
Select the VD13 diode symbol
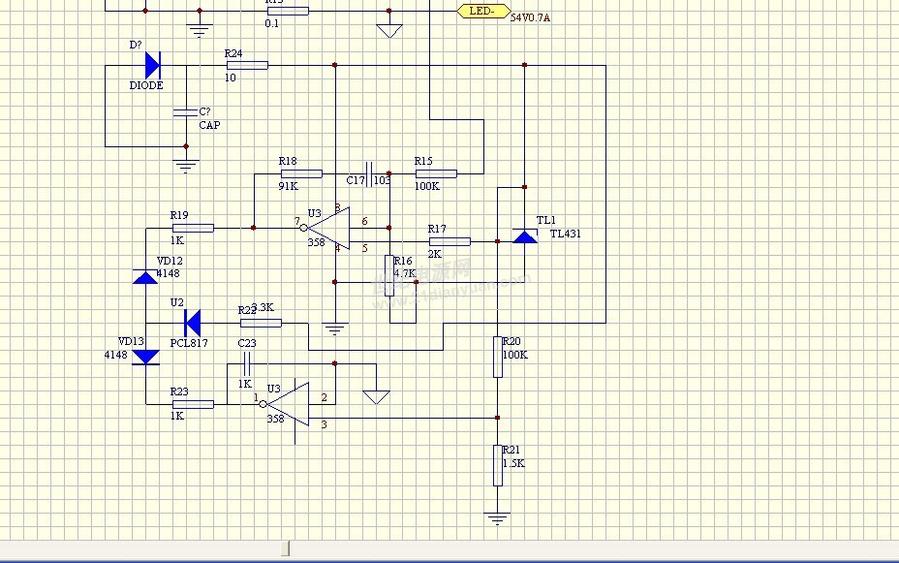[146, 357]
